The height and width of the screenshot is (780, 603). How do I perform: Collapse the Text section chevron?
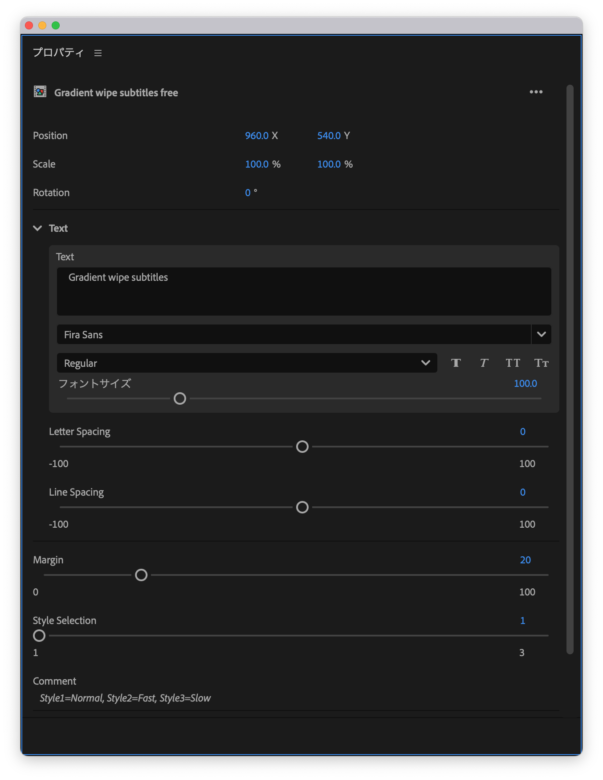pos(38,228)
